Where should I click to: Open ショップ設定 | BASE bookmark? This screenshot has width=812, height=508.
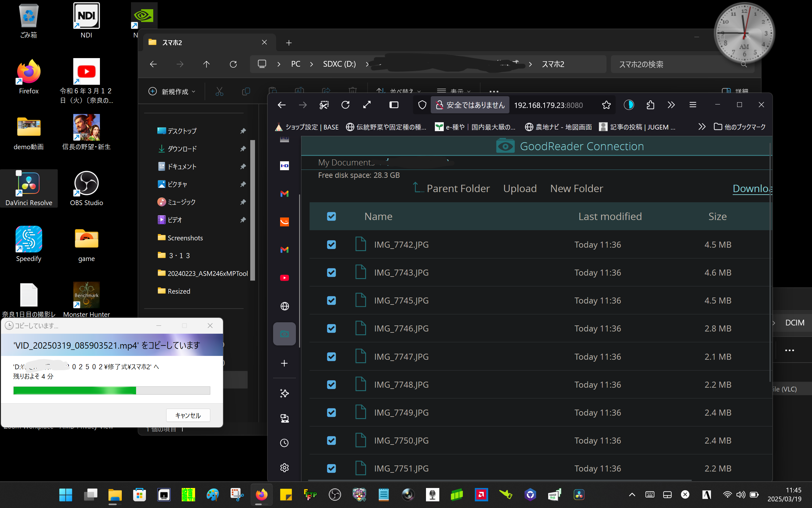pyautogui.click(x=307, y=127)
